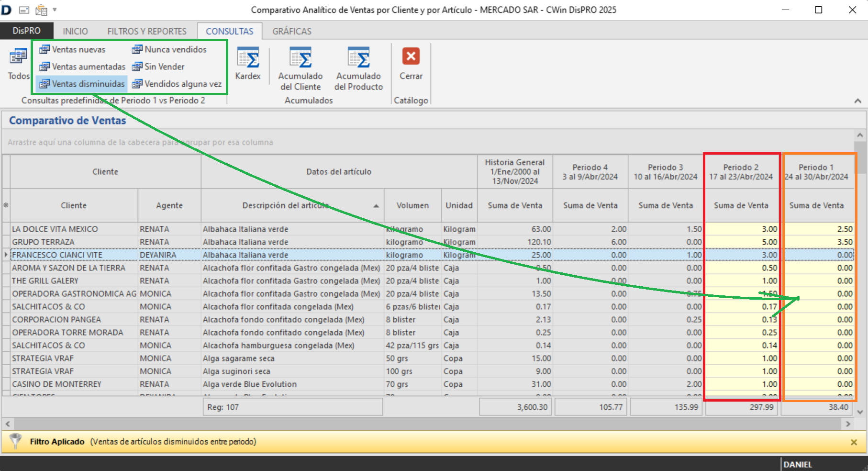This screenshot has height=471, width=868.
Task: Select the GRUPO TERRAZA row
Action: pos(432,242)
